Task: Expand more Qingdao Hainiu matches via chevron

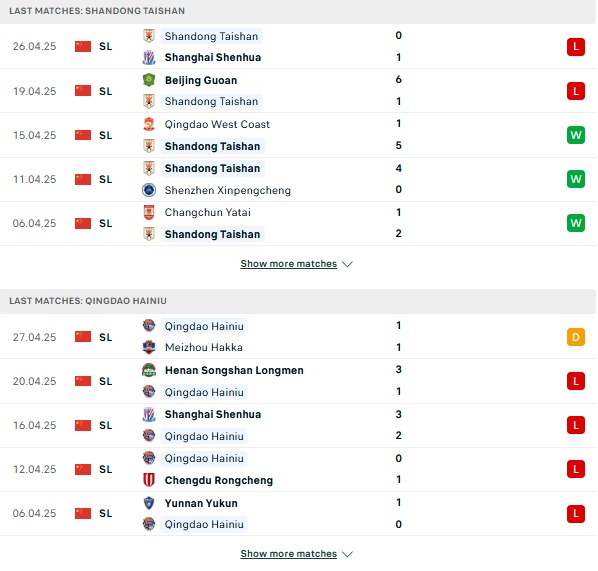Action: pos(347,554)
